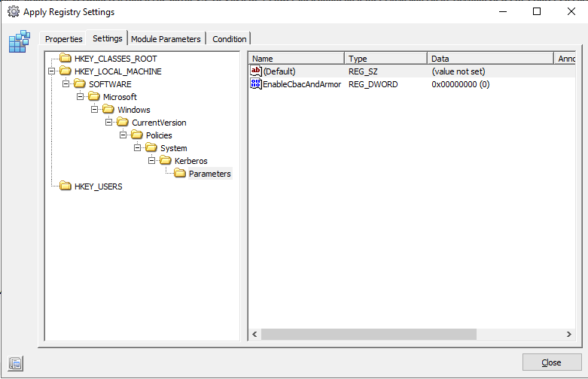
Task: Click the (Default) string value icon
Action: tap(256, 71)
